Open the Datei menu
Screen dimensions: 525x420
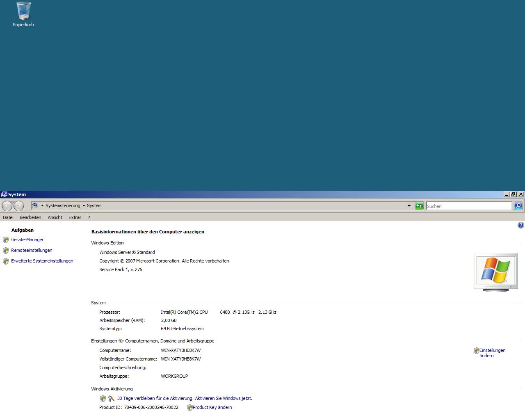coord(8,217)
